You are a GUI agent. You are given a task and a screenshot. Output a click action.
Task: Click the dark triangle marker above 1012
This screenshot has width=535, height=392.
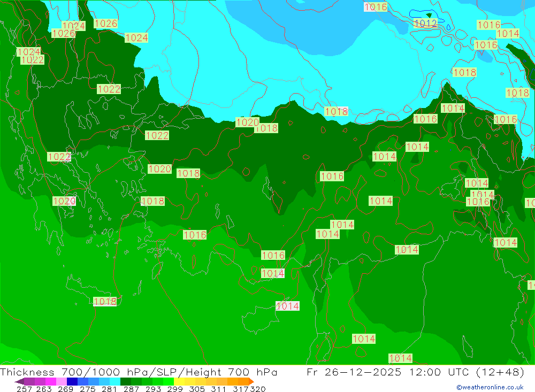pos(429,16)
